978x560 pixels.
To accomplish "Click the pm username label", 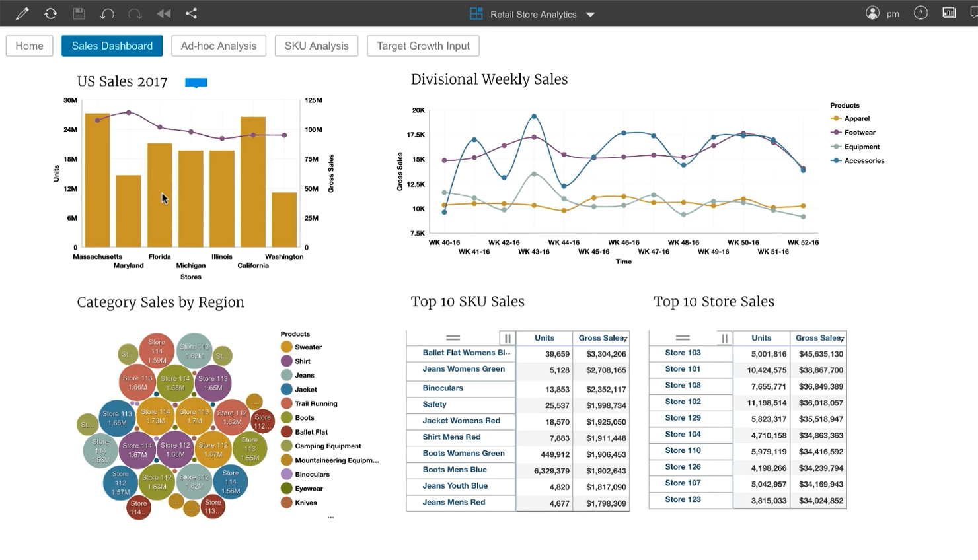I will pyautogui.click(x=893, y=14).
